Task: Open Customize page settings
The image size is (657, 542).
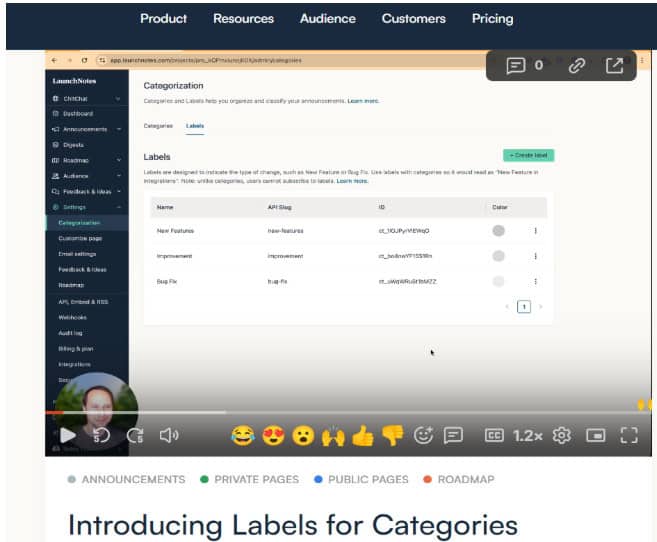Action: [x=80, y=238]
